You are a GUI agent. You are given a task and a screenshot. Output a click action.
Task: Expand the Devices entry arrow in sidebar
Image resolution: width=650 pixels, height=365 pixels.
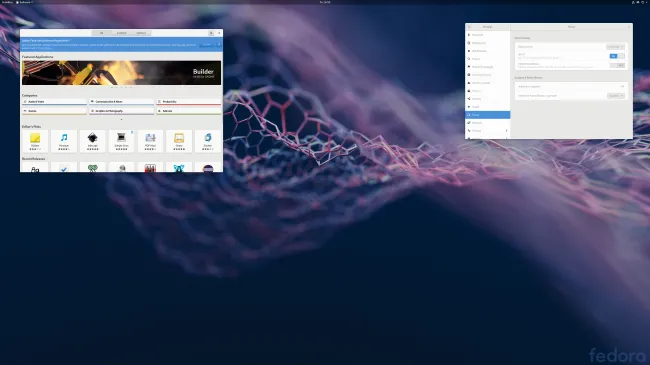(506, 131)
